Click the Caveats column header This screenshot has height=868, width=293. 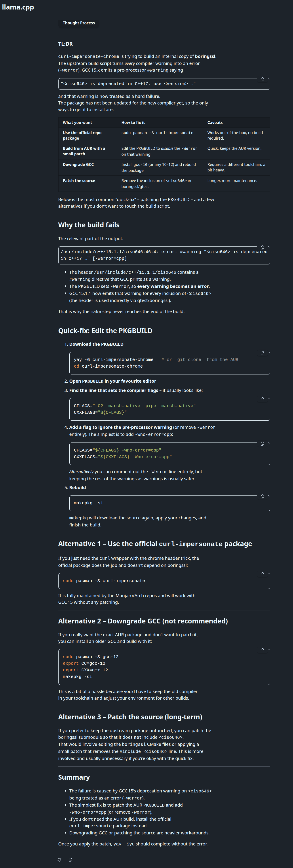click(215, 123)
